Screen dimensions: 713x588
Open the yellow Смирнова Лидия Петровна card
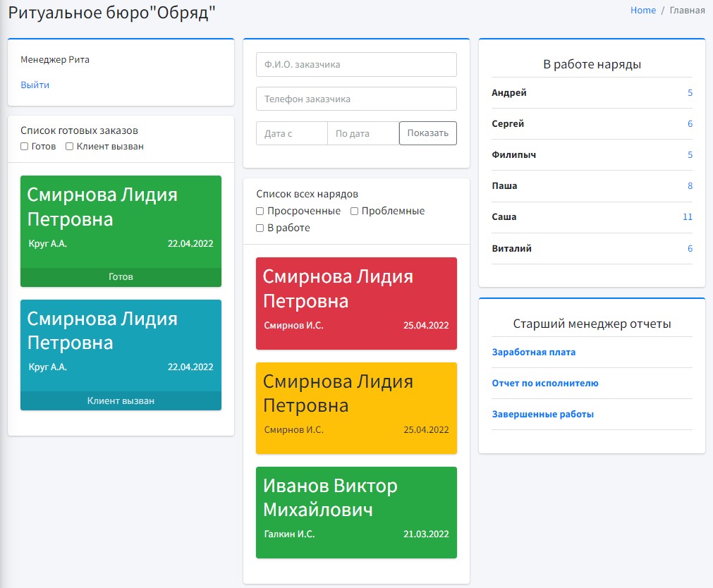click(x=357, y=408)
